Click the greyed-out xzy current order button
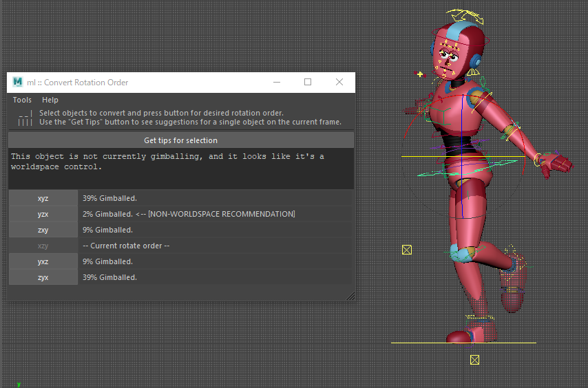Screen dimensions: 588x388 43,246
